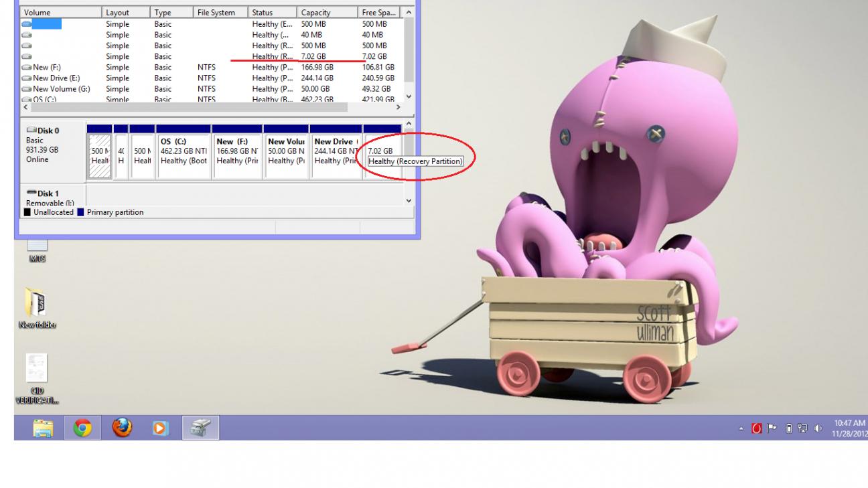868x488 pixels.
Task: Open Google Chrome from the taskbar
Action: 82,428
